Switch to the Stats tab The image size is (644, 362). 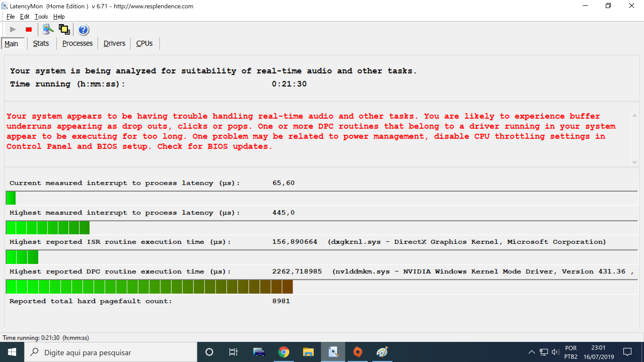pyautogui.click(x=41, y=43)
